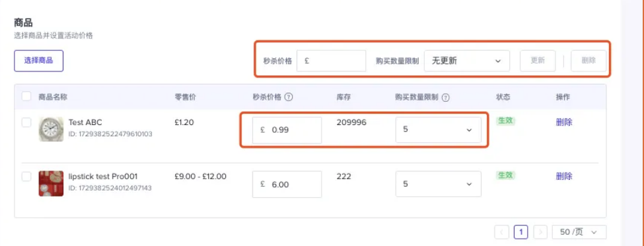Image resolution: width=644 pixels, height=246 pixels.
Task: Check the Test ABC row checkbox
Action: coord(26,122)
